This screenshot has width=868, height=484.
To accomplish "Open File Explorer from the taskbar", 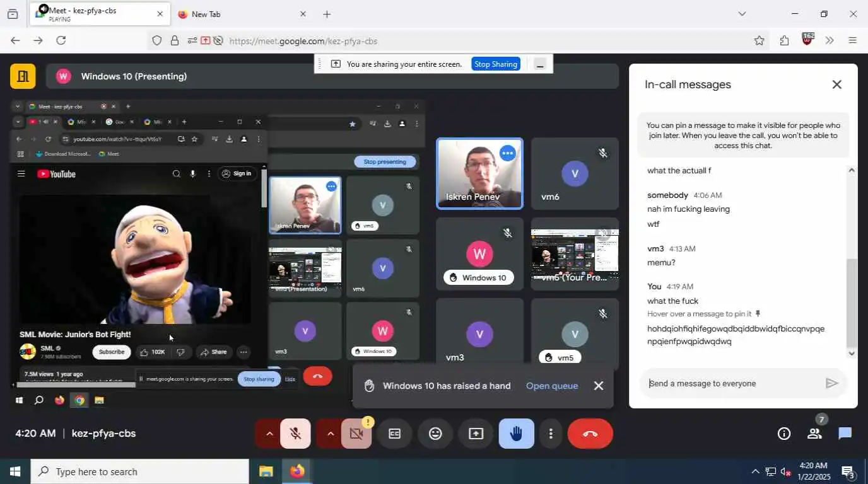I will (266, 471).
